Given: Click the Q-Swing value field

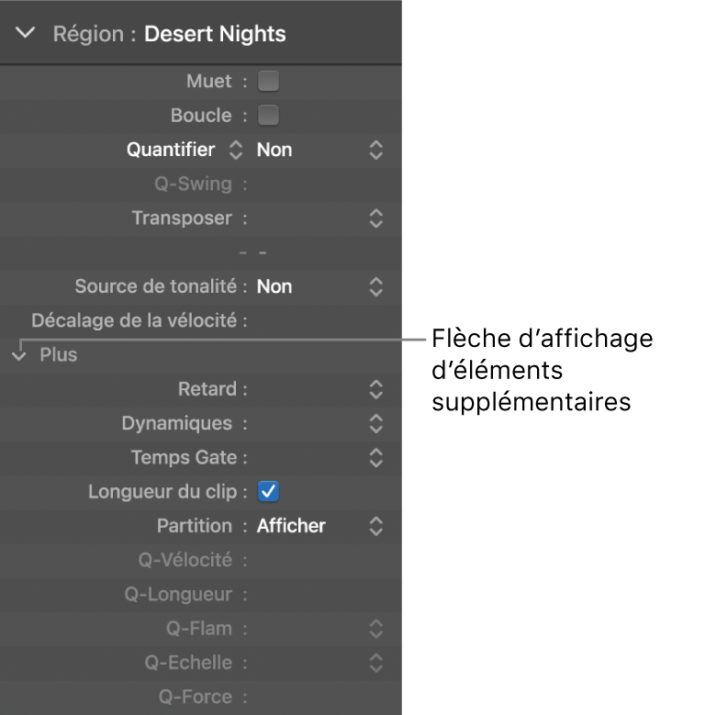Looking at the screenshot, I should tap(317, 184).
